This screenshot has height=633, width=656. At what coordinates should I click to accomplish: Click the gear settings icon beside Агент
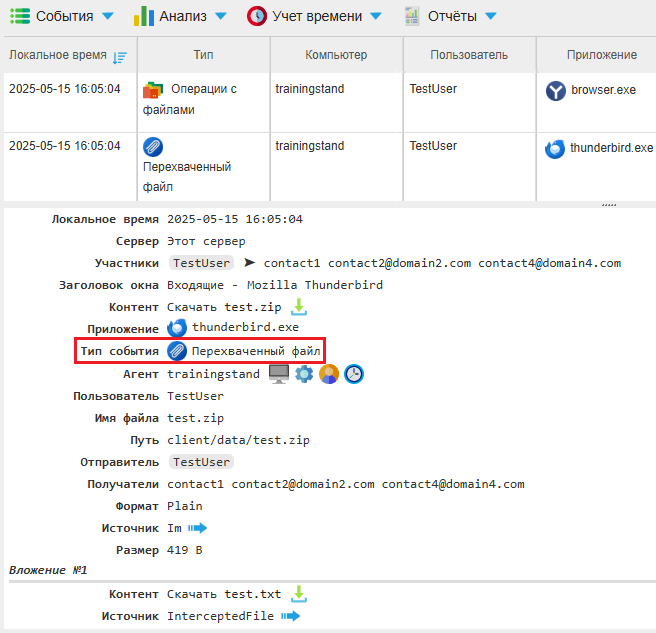pos(304,374)
